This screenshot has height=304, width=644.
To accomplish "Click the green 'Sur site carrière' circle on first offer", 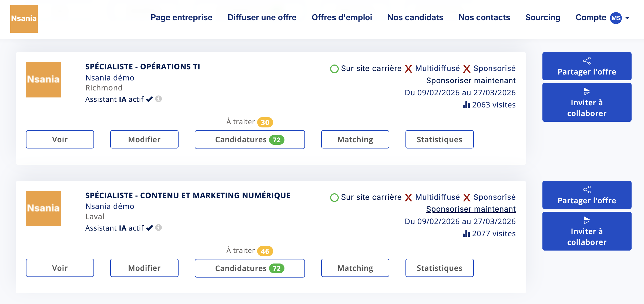I will (x=334, y=69).
